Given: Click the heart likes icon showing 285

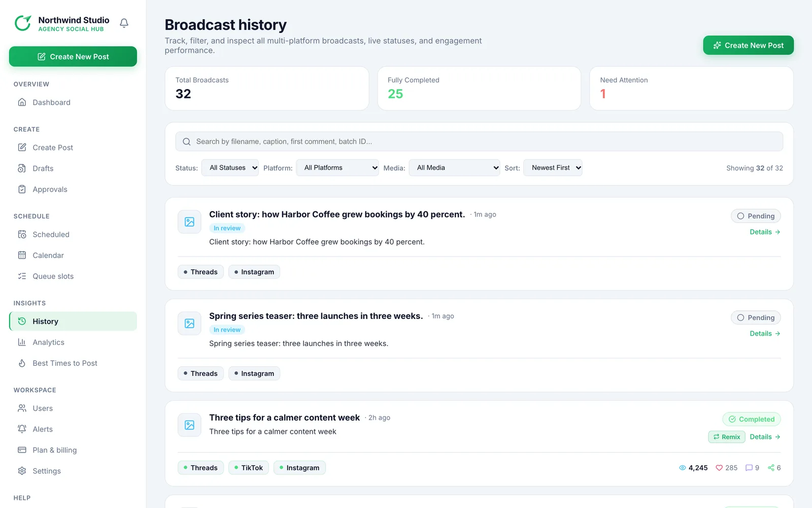Looking at the screenshot, I should pyautogui.click(x=719, y=468).
